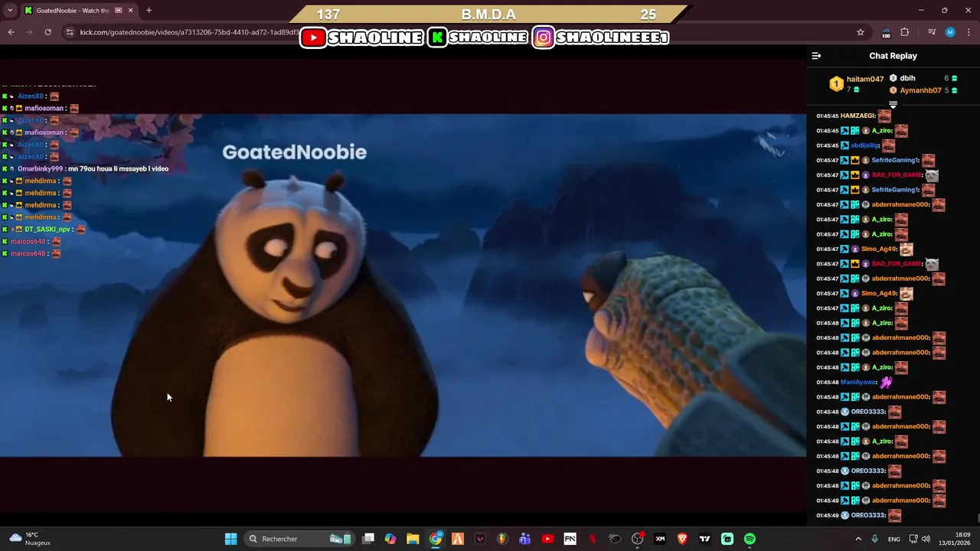The width and height of the screenshot is (980, 551).
Task: Expand the gift leaderboard handle
Action: (893, 104)
